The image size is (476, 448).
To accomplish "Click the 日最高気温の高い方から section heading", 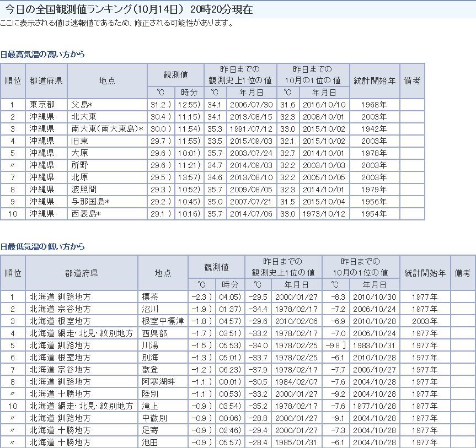I will (43, 54).
